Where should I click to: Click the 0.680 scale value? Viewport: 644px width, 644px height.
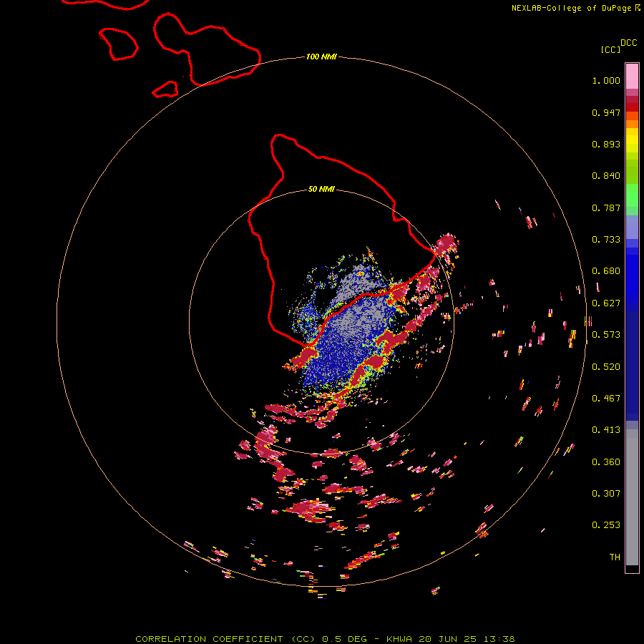[606, 271]
